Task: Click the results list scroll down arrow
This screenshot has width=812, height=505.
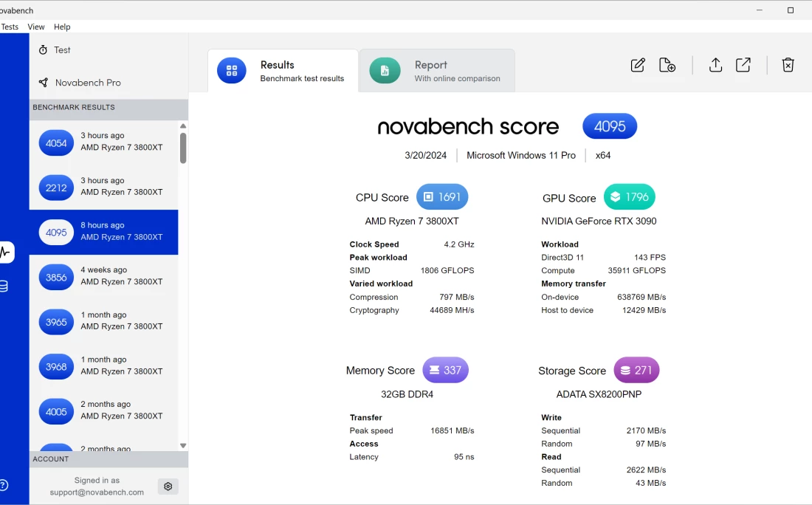Action: [x=183, y=446]
